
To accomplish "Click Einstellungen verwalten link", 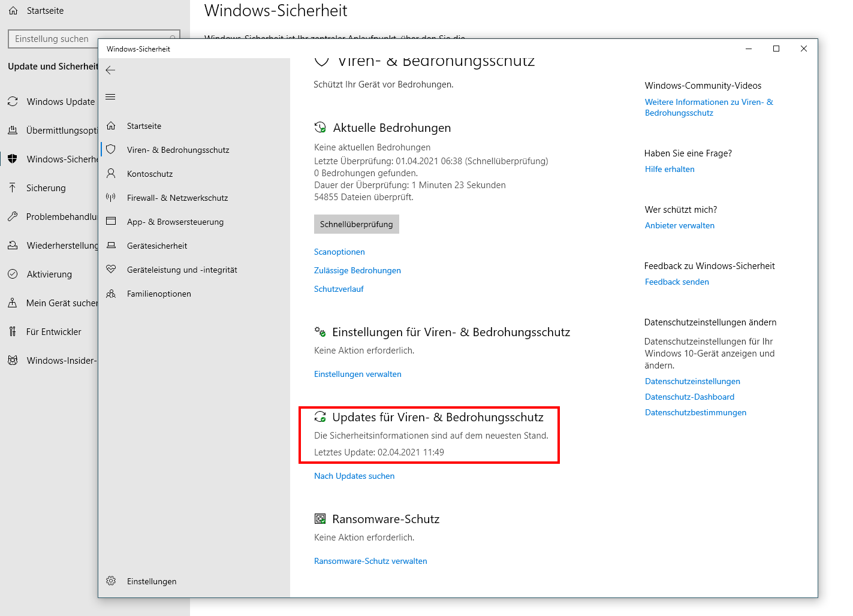I will click(358, 374).
